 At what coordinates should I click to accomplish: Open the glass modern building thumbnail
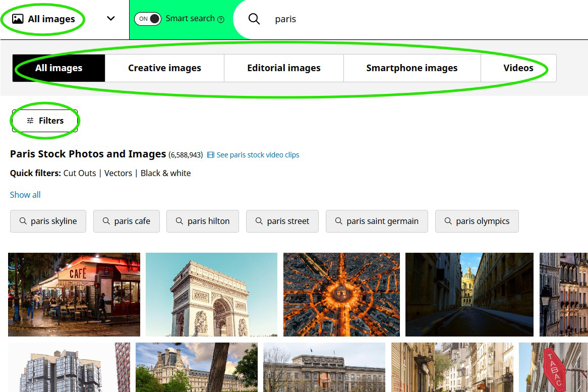(x=69, y=367)
